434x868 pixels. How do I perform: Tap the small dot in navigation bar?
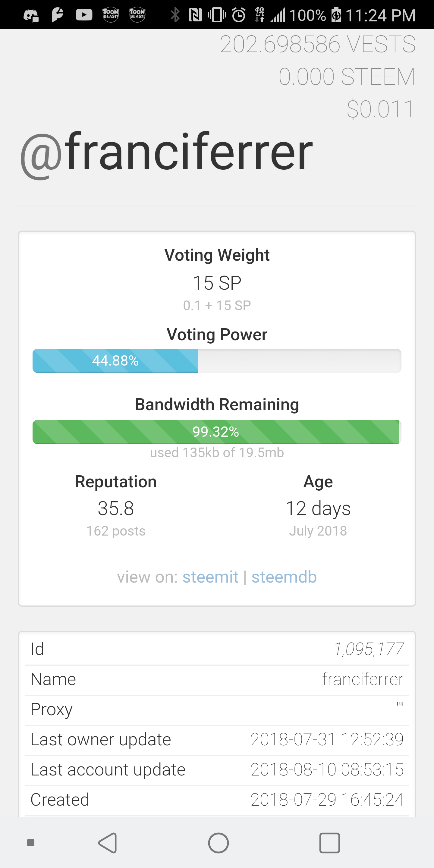[31, 843]
